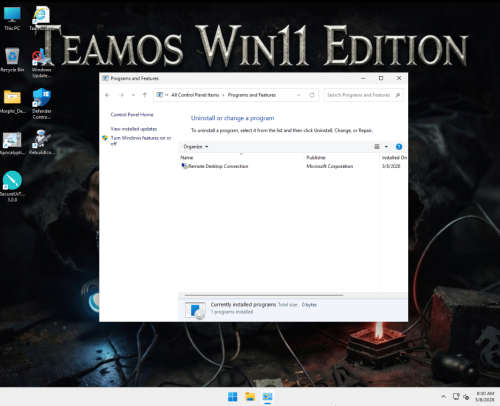Select the Windows Update desktop shortcut

[x=41, y=63]
